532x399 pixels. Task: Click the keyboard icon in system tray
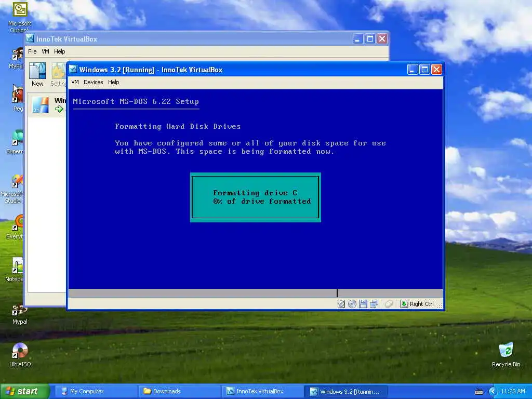[x=478, y=392]
